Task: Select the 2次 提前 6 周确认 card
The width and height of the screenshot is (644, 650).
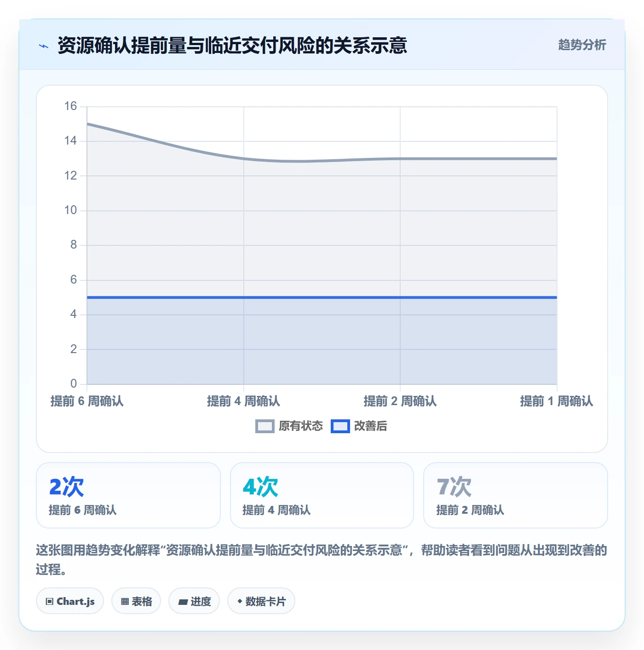Action: point(128,495)
